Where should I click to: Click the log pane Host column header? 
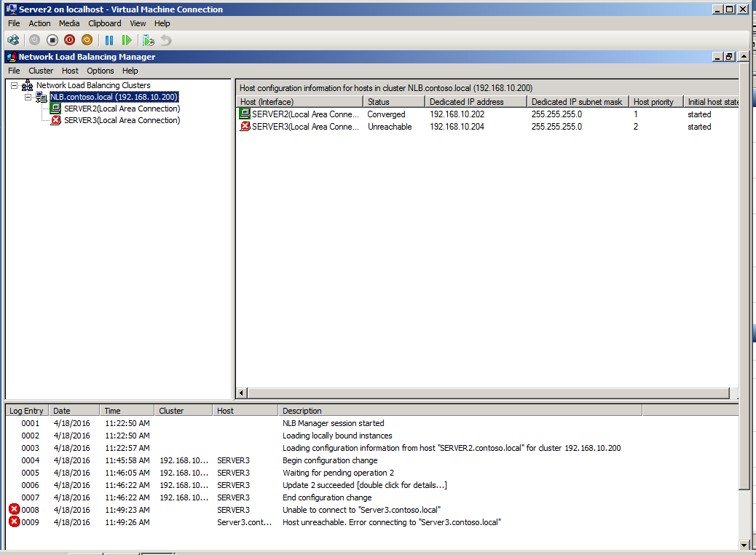click(x=245, y=411)
